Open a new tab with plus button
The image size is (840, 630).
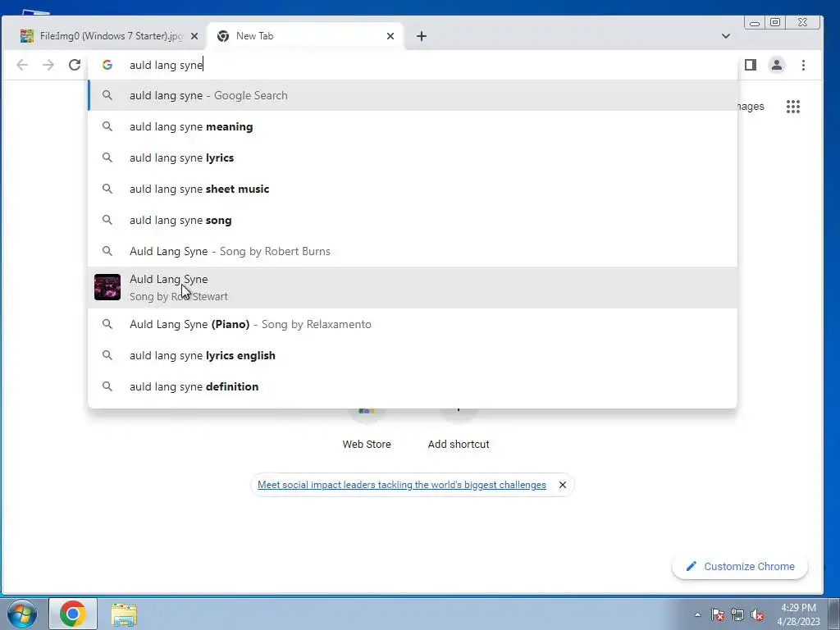tap(422, 36)
